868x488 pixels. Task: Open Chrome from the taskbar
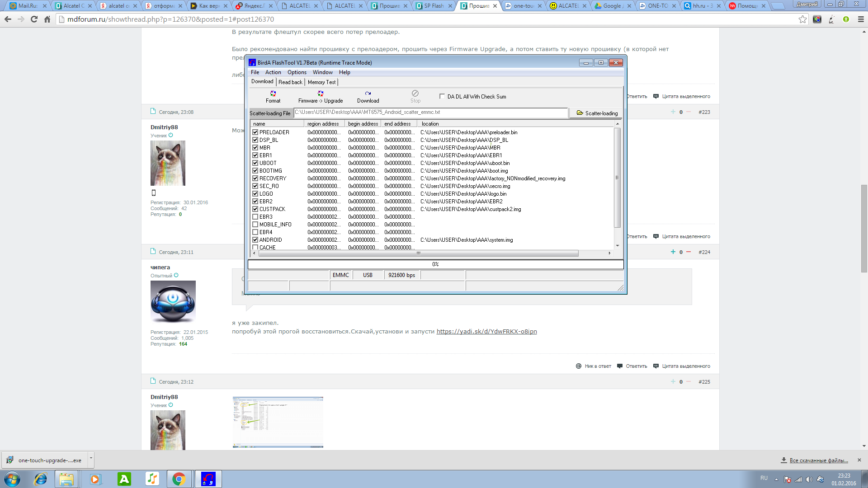coord(179,479)
